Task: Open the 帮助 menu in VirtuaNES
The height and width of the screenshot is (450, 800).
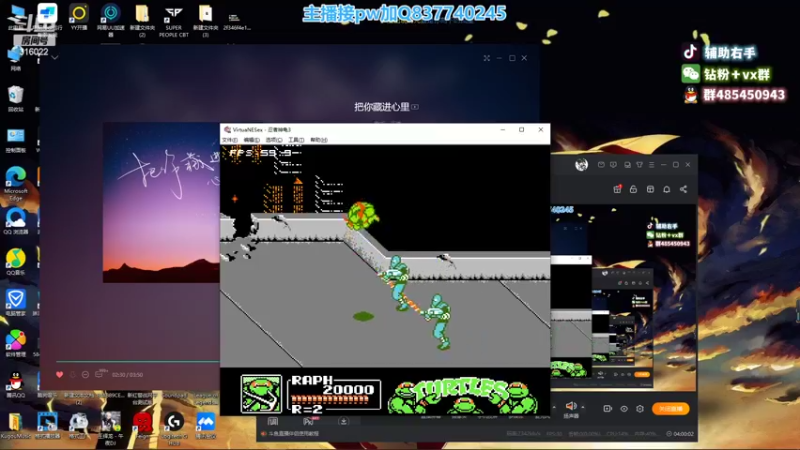Action: [319, 140]
